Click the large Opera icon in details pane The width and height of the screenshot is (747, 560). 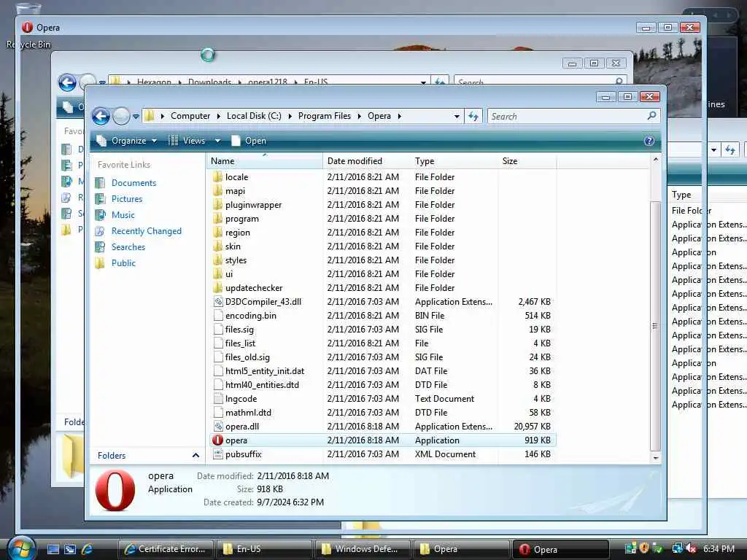click(x=115, y=491)
